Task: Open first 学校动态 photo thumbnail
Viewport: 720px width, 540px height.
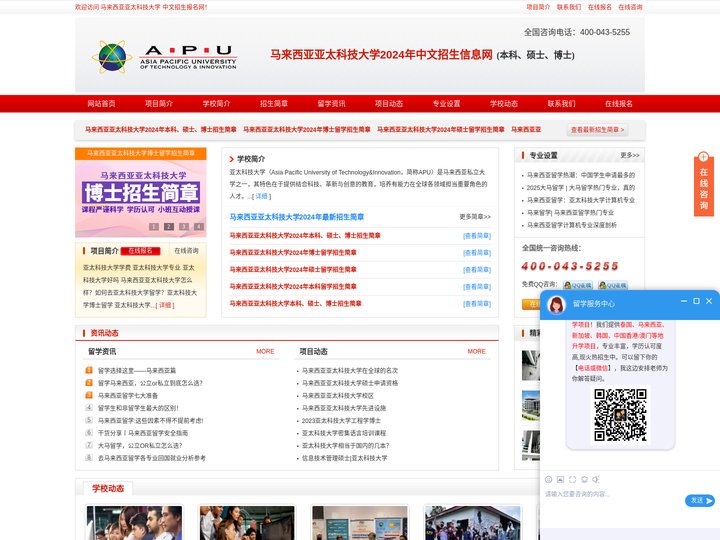Action: [134, 523]
